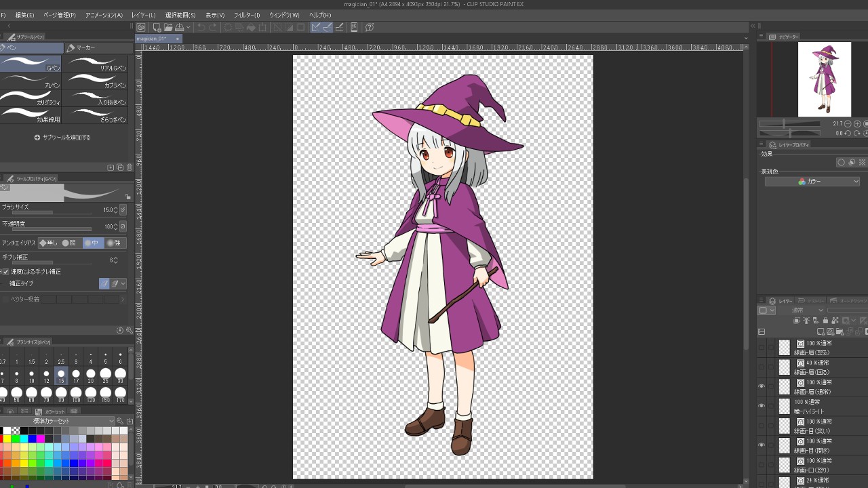Open the ページ管理(P) menu
The width and height of the screenshot is (868, 488).
click(60, 15)
